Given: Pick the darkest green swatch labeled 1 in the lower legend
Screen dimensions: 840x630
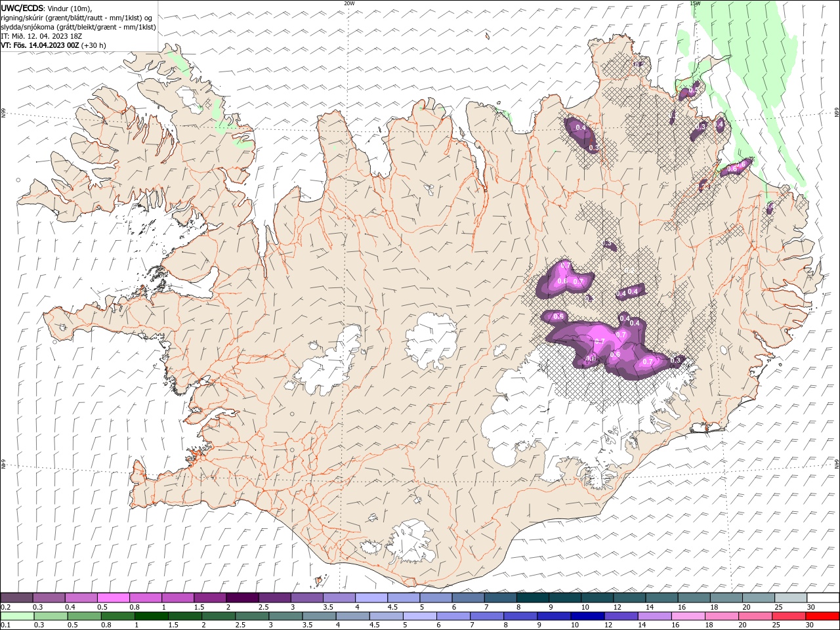Looking at the screenshot, I should point(150,616).
